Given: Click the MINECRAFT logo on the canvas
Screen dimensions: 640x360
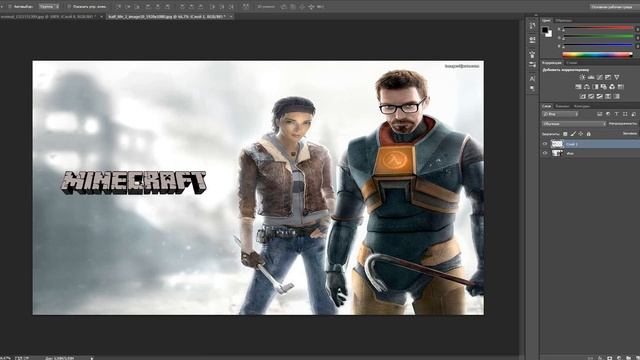Looking at the screenshot, I should coord(134,182).
